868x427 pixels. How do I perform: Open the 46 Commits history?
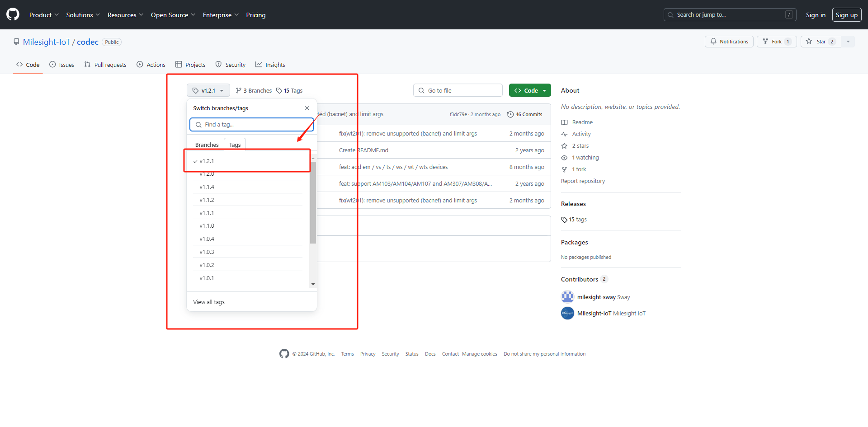pos(524,114)
